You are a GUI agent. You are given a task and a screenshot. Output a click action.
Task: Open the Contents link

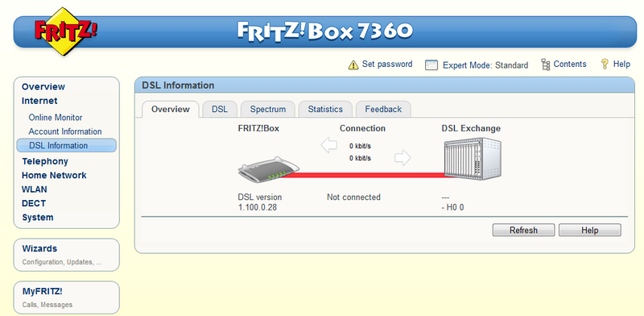[x=570, y=64]
